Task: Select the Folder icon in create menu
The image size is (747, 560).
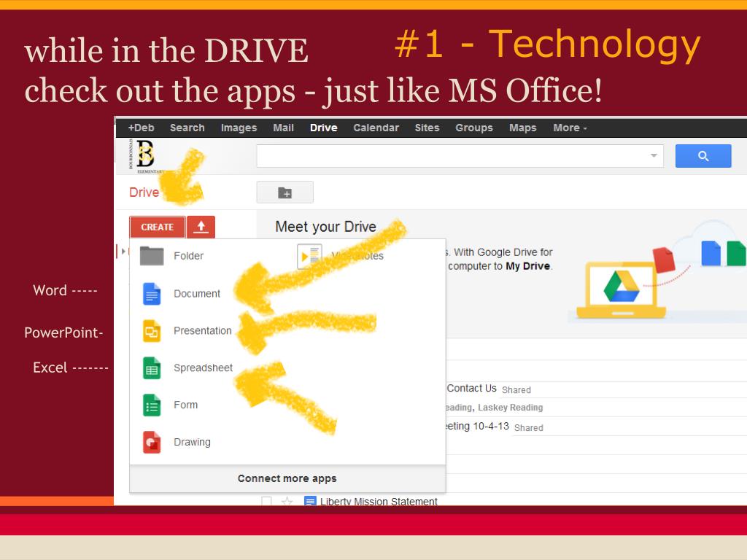Action: coord(152,256)
